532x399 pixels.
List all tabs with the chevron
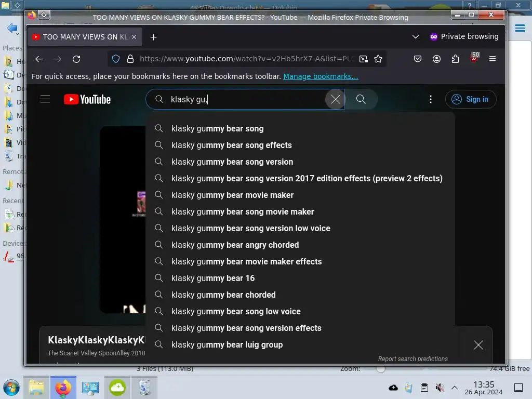tap(415, 37)
